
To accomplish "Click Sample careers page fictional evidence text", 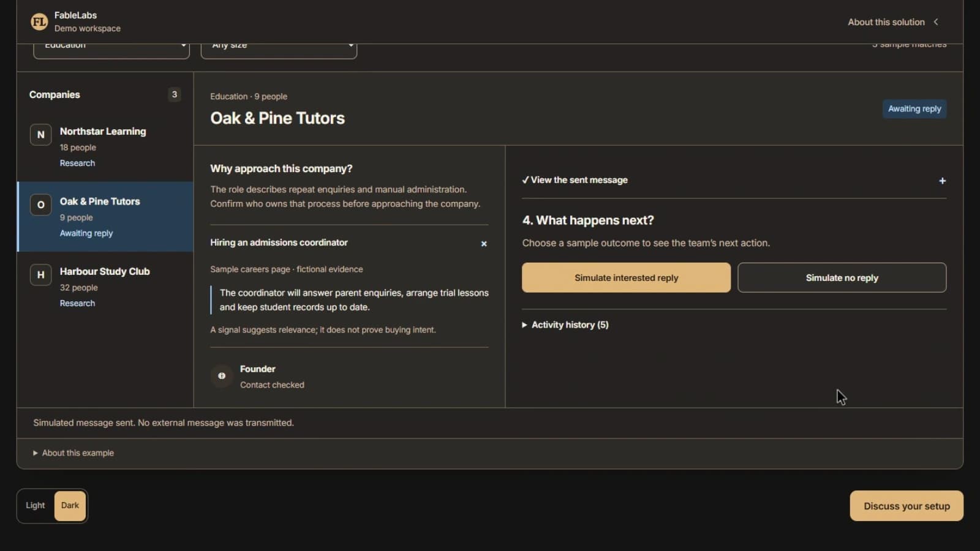I will click(x=287, y=269).
